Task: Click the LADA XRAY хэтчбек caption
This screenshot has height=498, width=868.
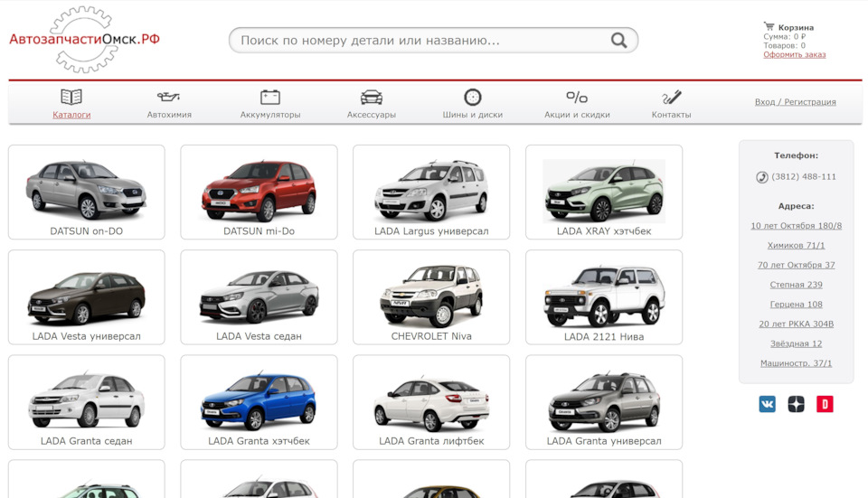Action: click(604, 231)
